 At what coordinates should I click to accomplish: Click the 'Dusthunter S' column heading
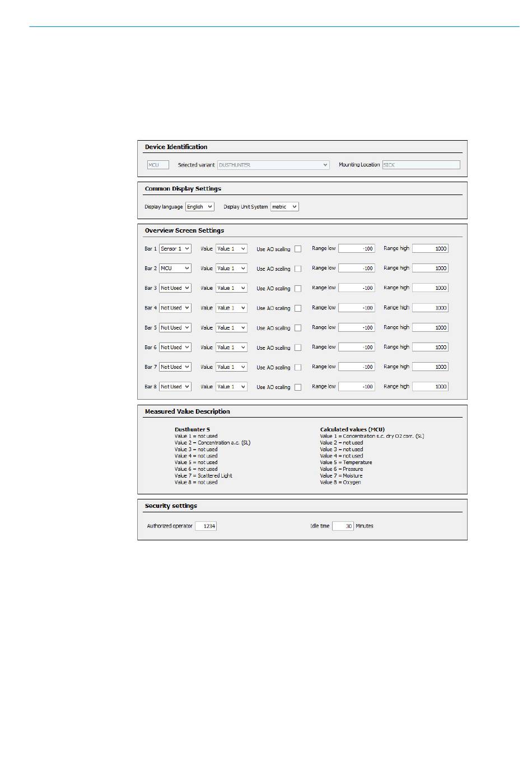[x=192, y=430]
